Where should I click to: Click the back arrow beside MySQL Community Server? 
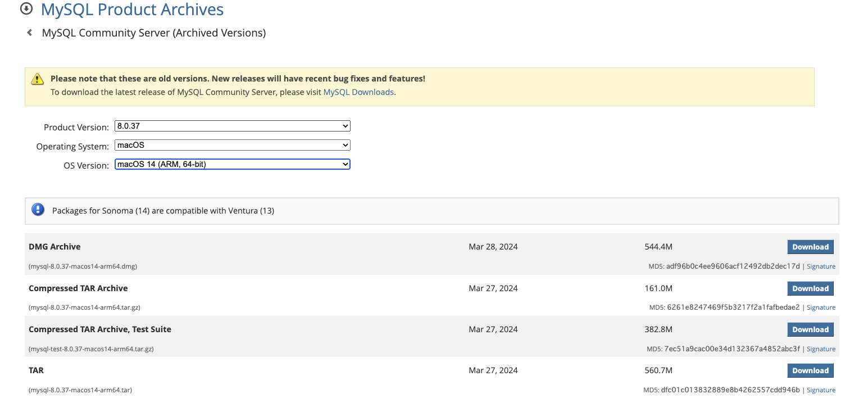[30, 33]
